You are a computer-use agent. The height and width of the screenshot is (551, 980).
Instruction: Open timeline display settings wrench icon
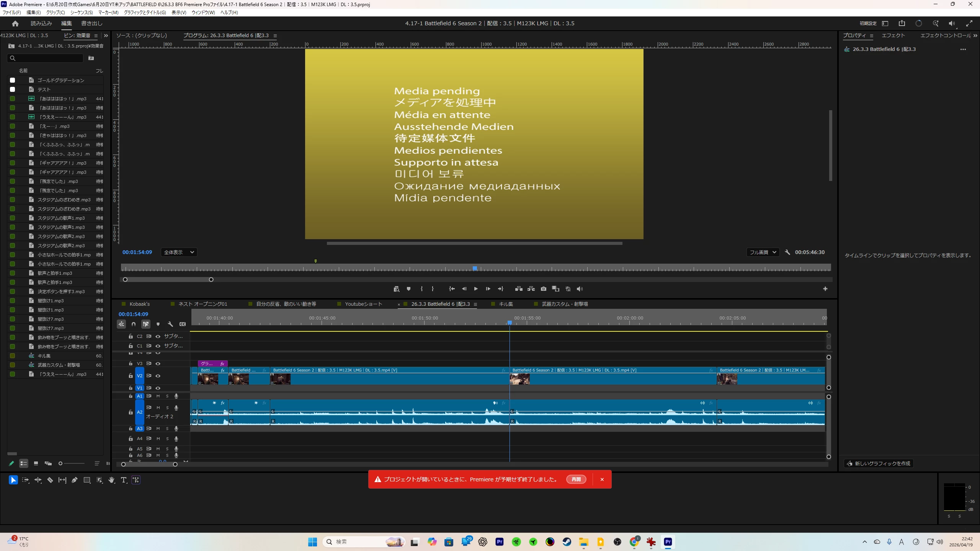click(170, 324)
